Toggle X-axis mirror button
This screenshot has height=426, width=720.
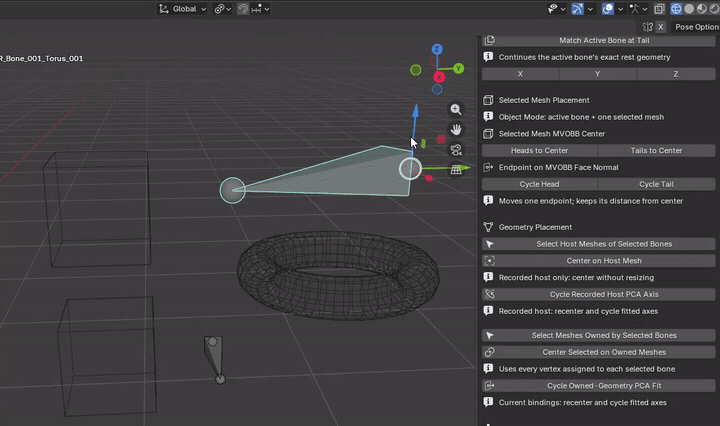tap(661, 27)
